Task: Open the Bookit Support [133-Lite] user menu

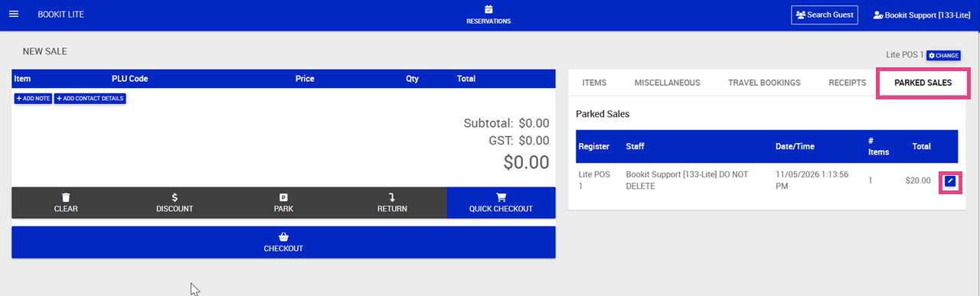Action: click(921, 15)
